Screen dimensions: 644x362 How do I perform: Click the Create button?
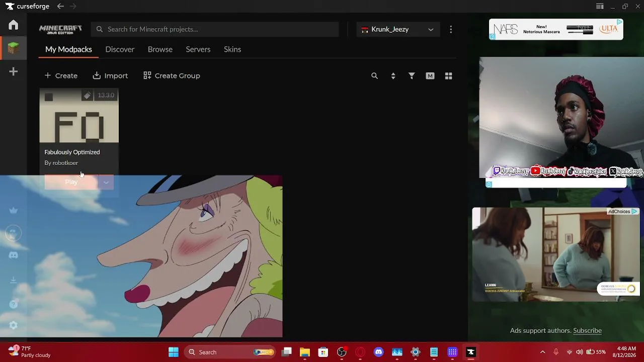coord(61,76)
